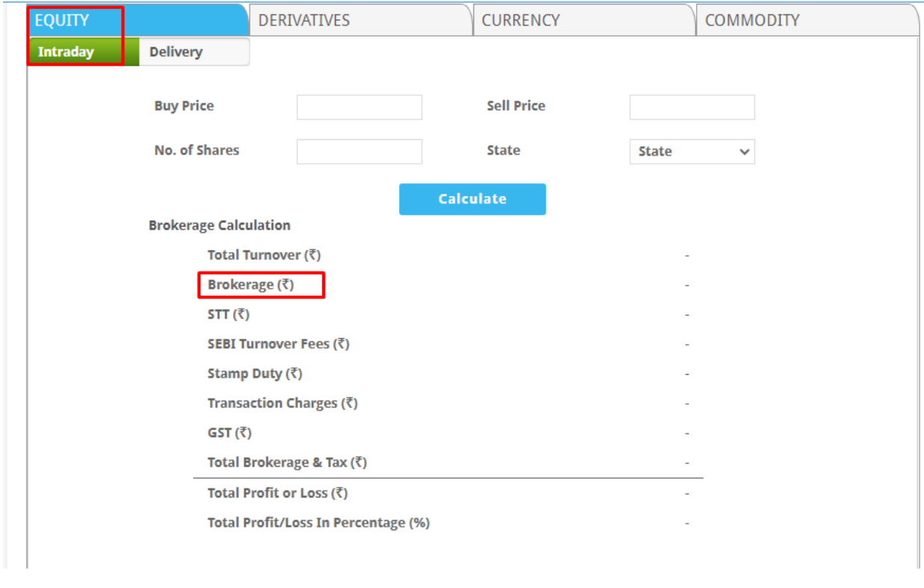Image resolution: width=924 pixels, height=588 pixels.
Task: Click the Transaction Charges (₹) label
Action: (282, 403)
